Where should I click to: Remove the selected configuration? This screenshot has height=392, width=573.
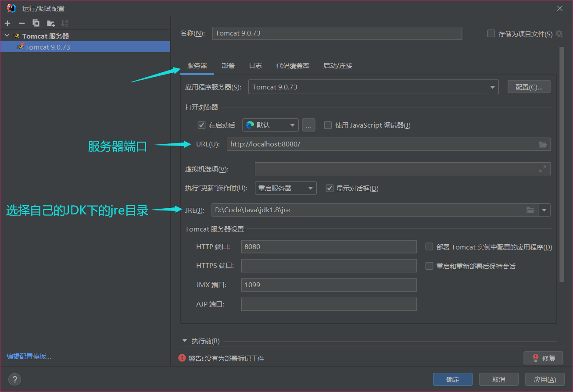click(x=21, y=23)
